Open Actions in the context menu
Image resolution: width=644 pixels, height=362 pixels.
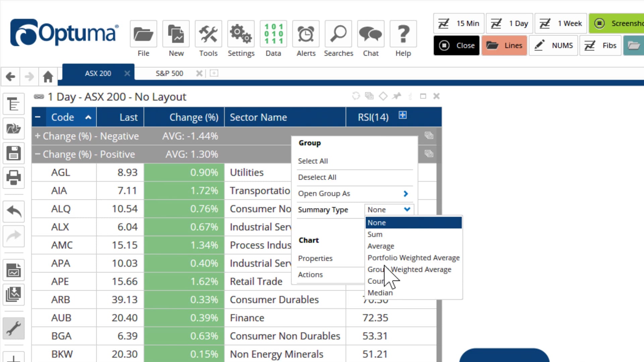coord(310,275)
